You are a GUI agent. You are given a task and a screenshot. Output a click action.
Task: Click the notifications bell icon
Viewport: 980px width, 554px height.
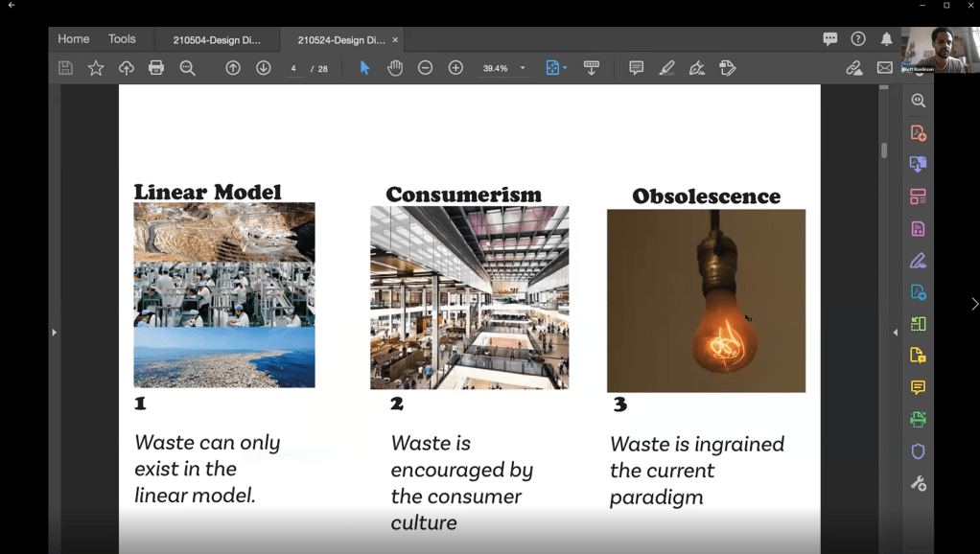(887, 39)
